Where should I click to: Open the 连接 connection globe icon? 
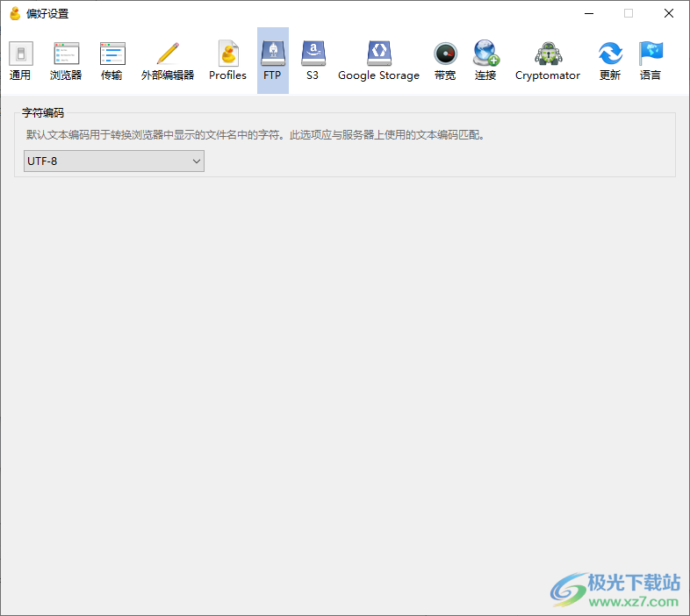point(485,53)
